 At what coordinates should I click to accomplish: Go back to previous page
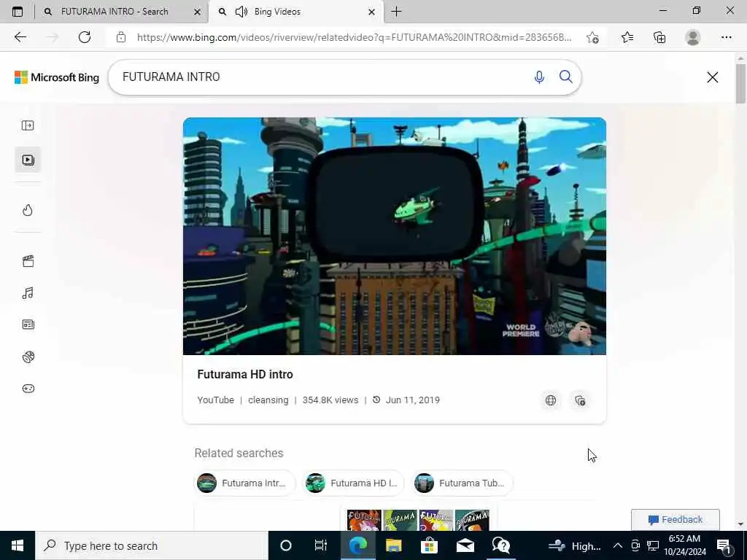tap(20, 37)
